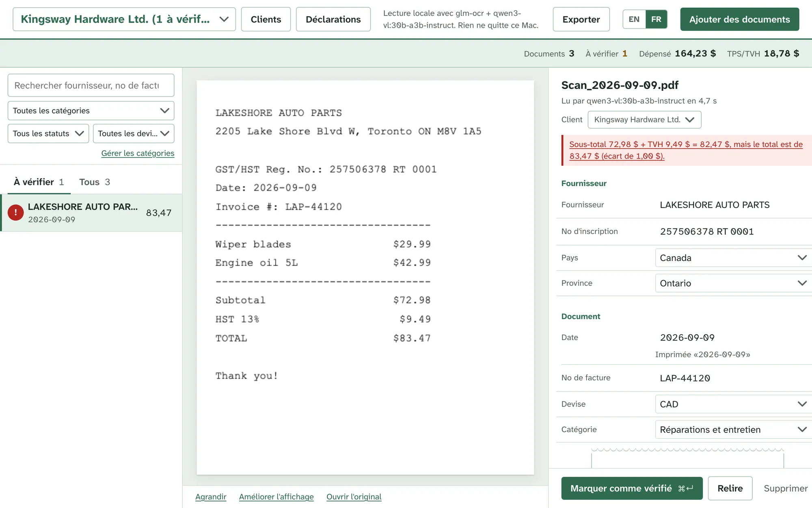The image size is (812, 508).
Task: Click the Agrandir link
Action: pos(211,497)
